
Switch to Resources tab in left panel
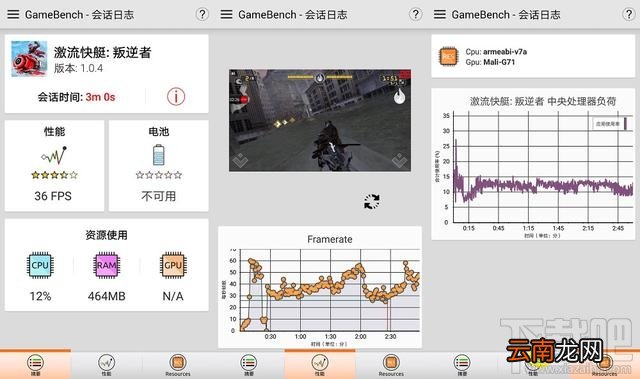178,365
